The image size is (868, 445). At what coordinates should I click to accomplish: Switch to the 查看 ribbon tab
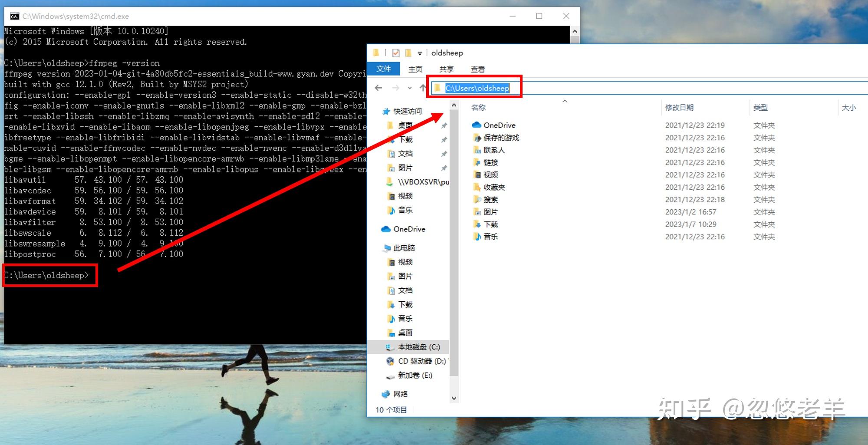tap(477, 69)
